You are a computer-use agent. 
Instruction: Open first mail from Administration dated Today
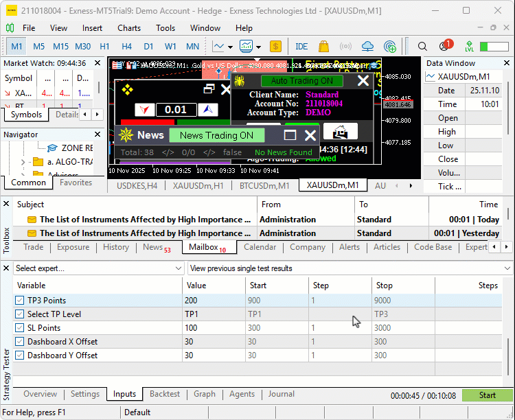click(256, 220)
